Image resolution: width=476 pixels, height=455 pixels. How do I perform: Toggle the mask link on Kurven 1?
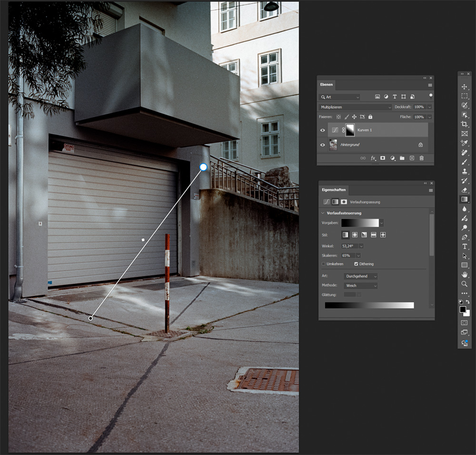click(x=343, y=130)
